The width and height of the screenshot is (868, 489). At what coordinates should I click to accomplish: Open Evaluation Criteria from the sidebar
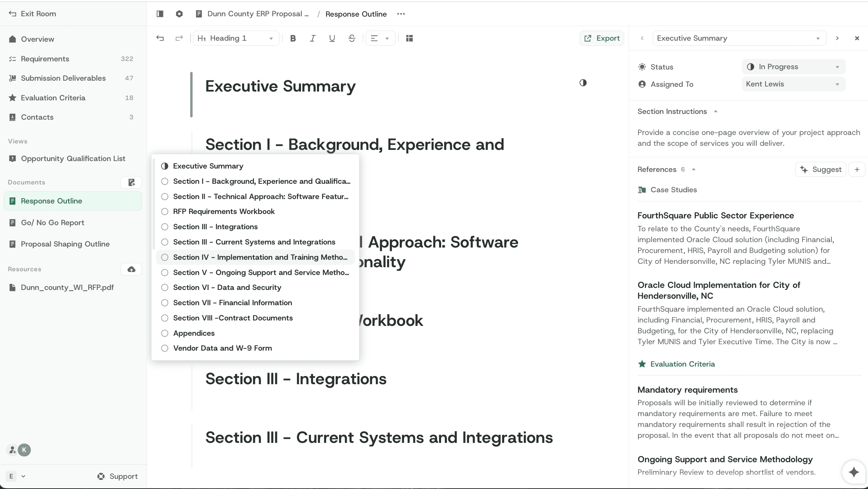(53, 98)
